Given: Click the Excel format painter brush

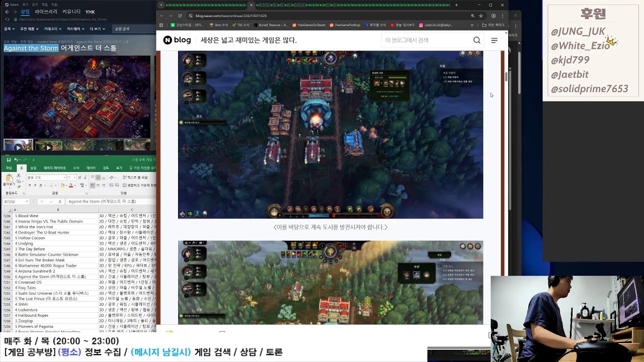Looking at the screenshot, I should click(19, 187).
